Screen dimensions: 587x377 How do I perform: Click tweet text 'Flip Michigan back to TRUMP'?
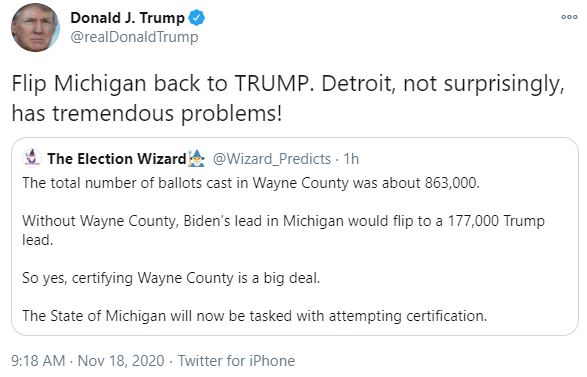point(161,84)
